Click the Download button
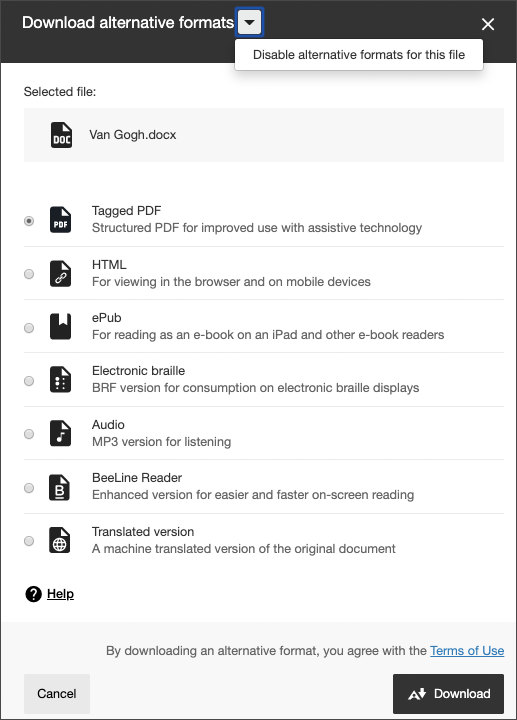Screen dimensions: 517x720 448,693
